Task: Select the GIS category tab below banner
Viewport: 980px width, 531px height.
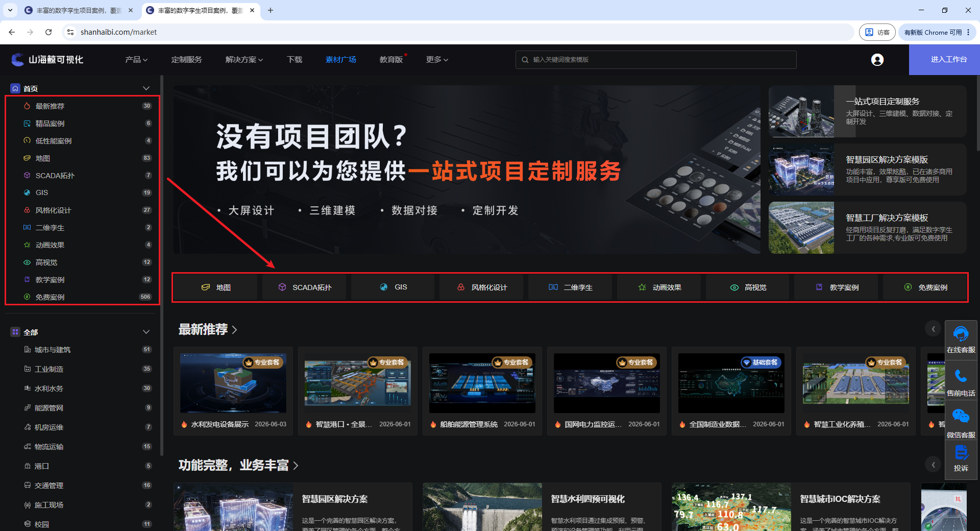Action: (393, 287)
